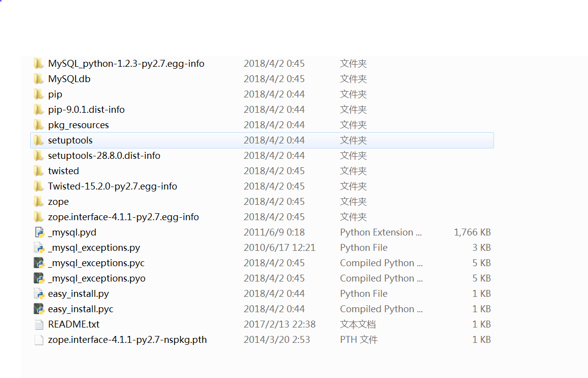Click the 2018/4/2 0:44 date of setuptools
This screenshot has width=588, height=378.
[x=274, y=140]
